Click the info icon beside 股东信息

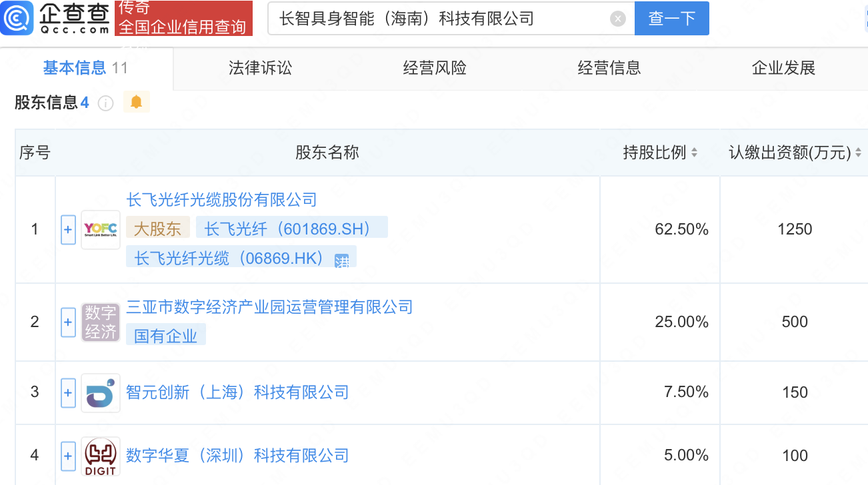[x=105, y=103]
